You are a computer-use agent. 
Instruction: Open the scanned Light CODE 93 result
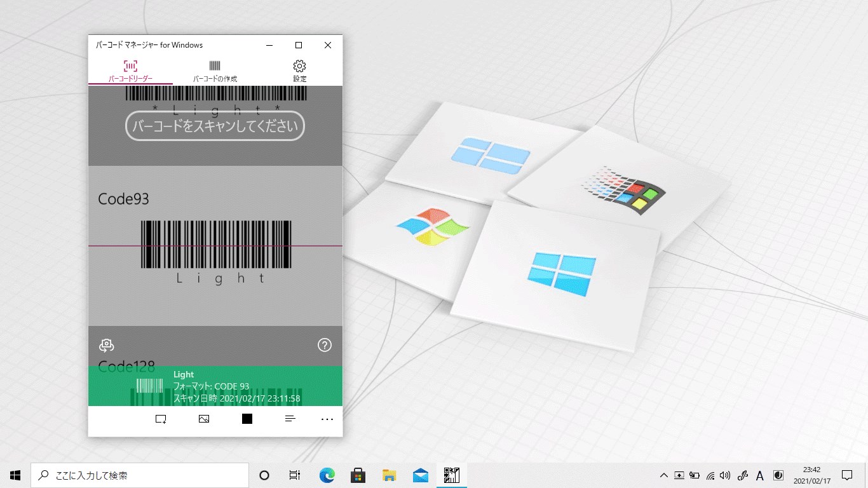(215, 386)
